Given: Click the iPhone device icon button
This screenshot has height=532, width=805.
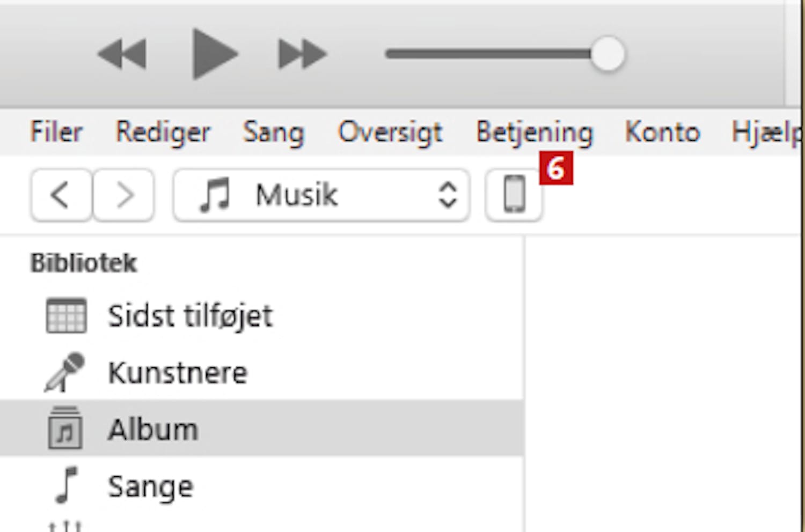Looking at the screenshot, I should coord(514,195).
